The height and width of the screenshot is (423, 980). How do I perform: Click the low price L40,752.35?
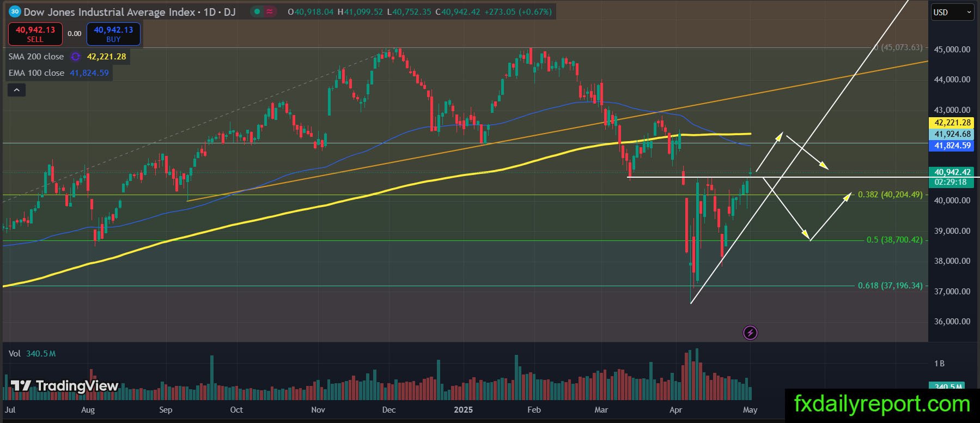pos(409,11)
